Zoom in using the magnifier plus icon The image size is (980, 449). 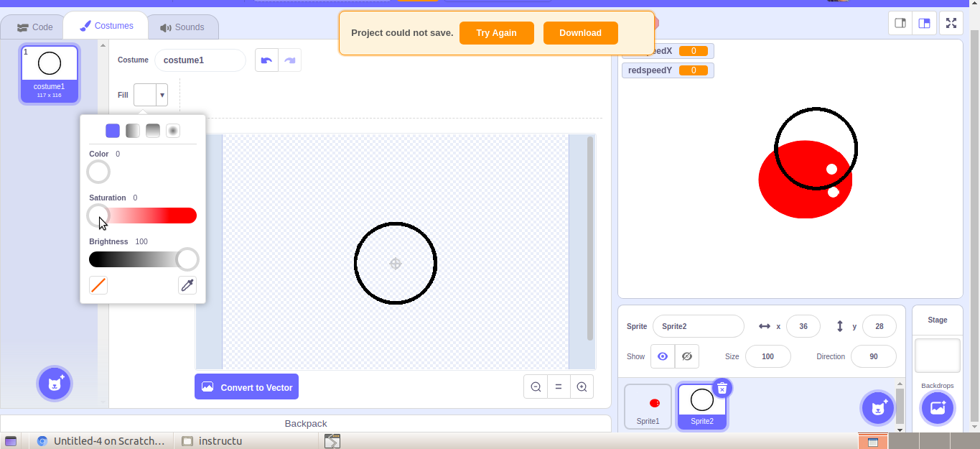pos(582,386)
